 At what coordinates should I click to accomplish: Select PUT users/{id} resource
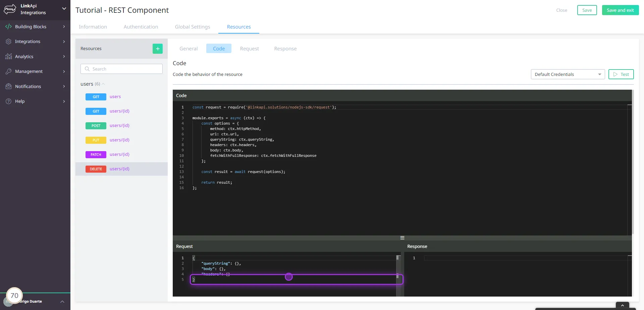click(121, 140)
